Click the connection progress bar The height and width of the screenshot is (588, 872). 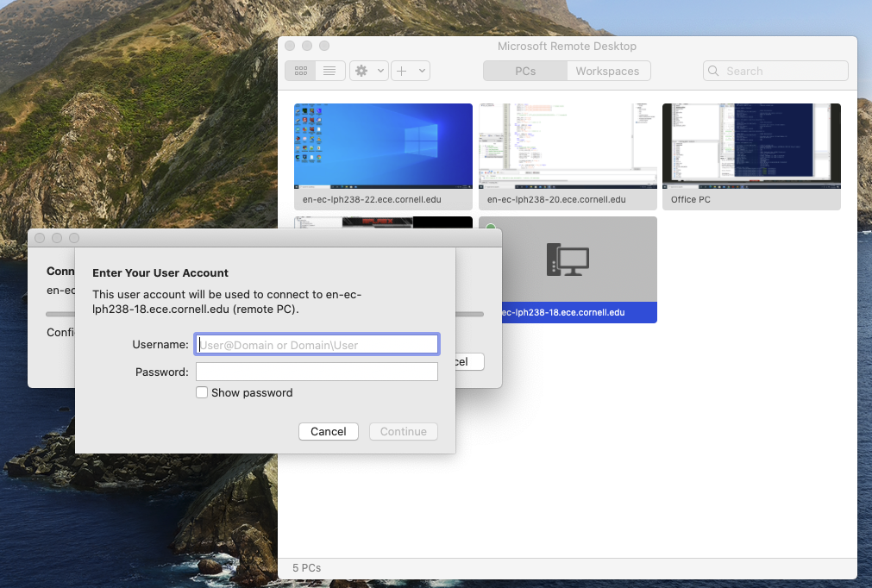click(x=60, y=314)
